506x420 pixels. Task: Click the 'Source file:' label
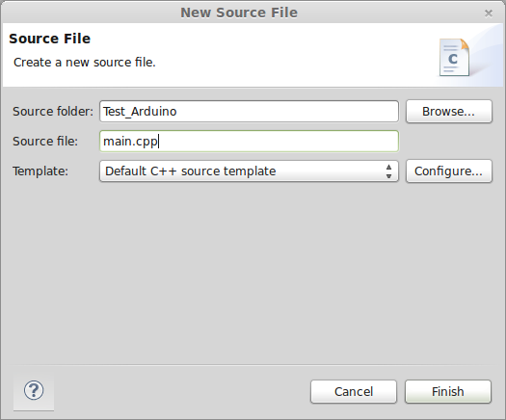pos(45,142)
